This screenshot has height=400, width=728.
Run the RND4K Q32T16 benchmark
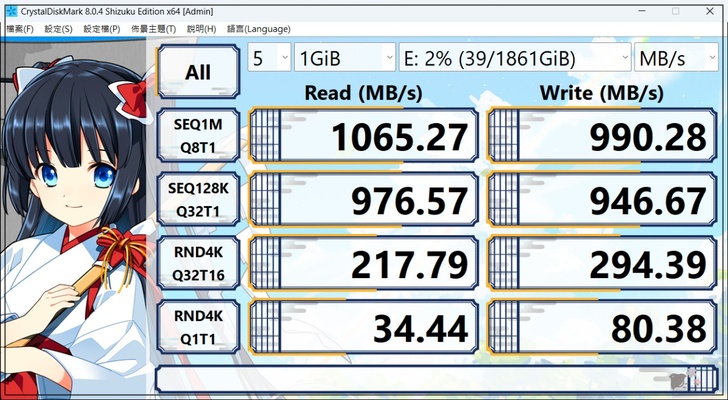(x=198, y=264)
